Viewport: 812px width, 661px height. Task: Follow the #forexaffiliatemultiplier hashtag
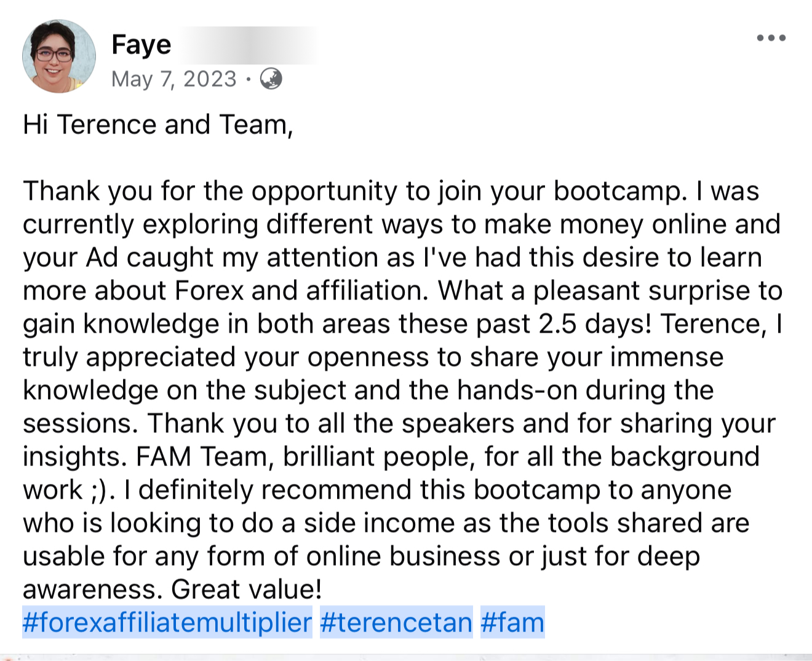[x=167, y=622]
